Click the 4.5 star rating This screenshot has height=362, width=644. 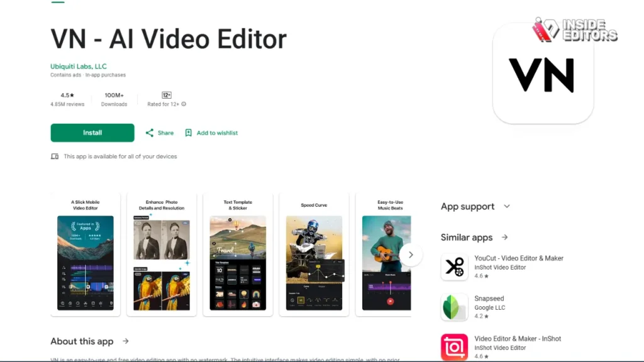tap(67, 96)
